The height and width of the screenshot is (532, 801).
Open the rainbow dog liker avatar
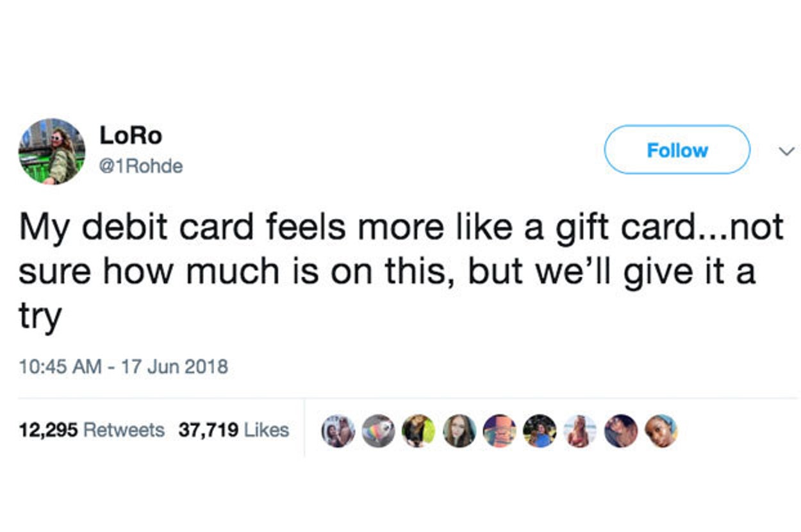coord(378,431)
